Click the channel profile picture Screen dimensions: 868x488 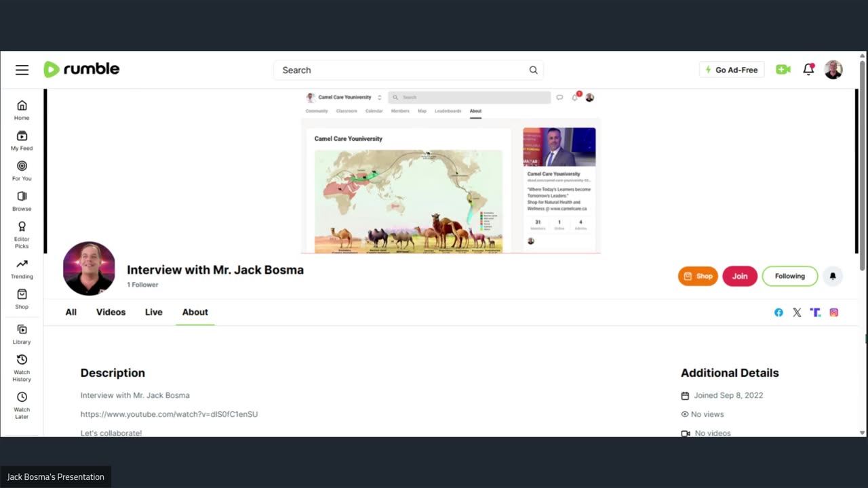tap(89, 268)
